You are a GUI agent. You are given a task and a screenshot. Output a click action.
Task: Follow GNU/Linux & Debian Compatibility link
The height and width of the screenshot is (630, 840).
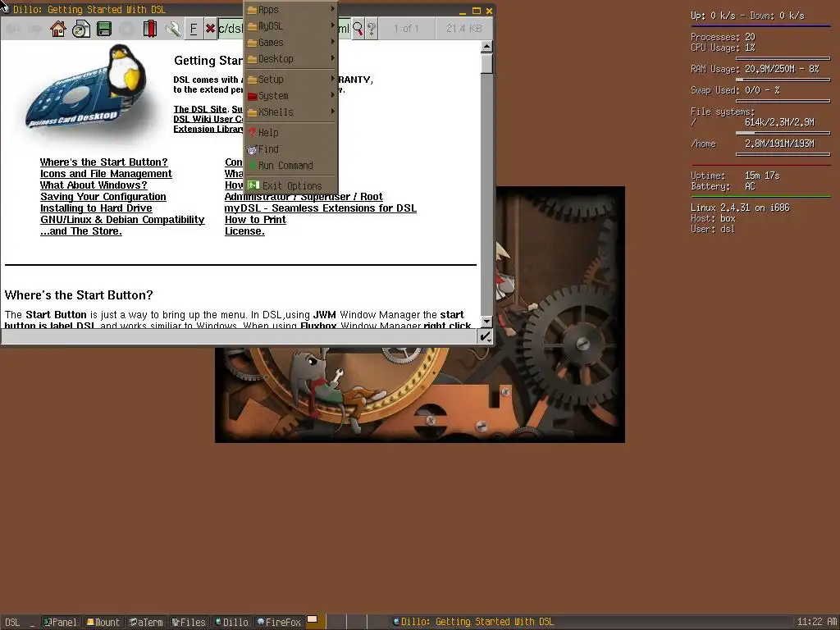click(122, 220)
